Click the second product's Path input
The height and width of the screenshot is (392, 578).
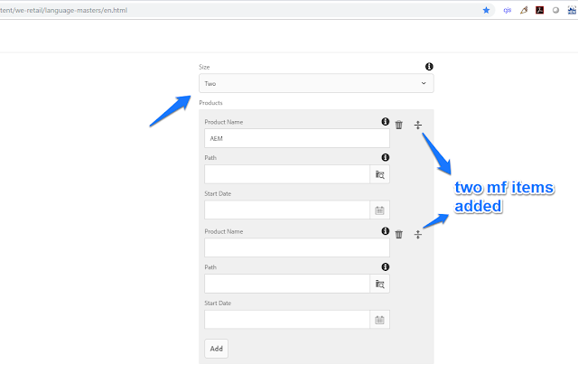pyautogui.click(x=287, y=284)
